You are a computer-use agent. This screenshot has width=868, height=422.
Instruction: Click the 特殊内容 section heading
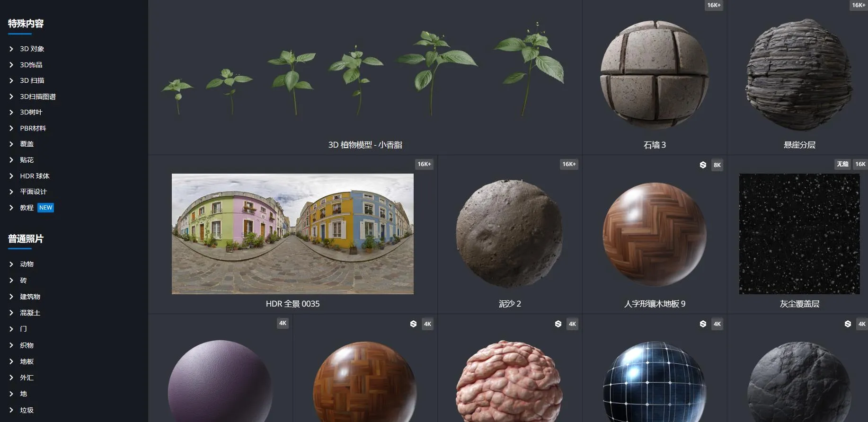26,24
